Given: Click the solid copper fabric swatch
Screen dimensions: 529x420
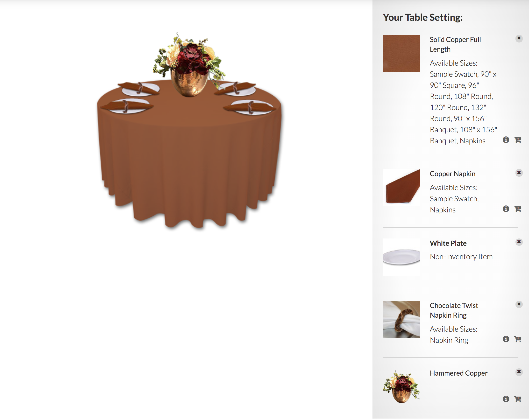Looking at the screenshot, I should [x=401, y=53].
